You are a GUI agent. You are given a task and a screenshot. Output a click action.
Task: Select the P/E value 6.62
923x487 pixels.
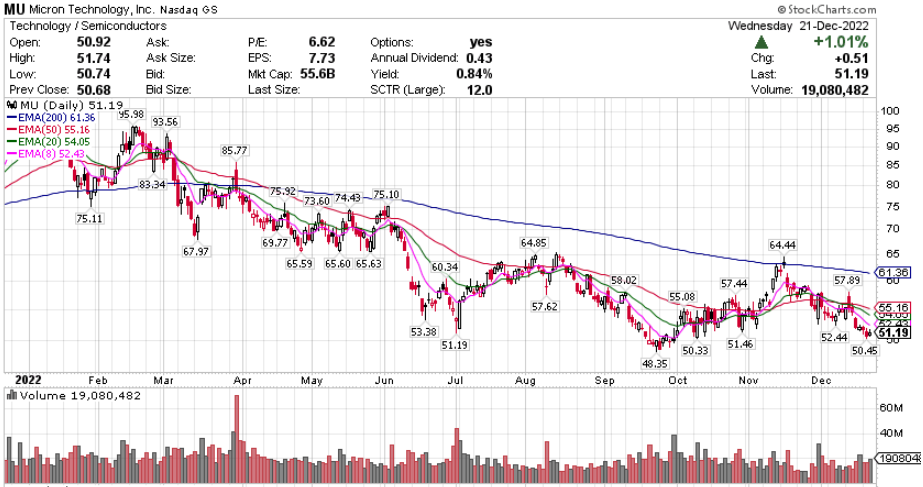point(322,42)
